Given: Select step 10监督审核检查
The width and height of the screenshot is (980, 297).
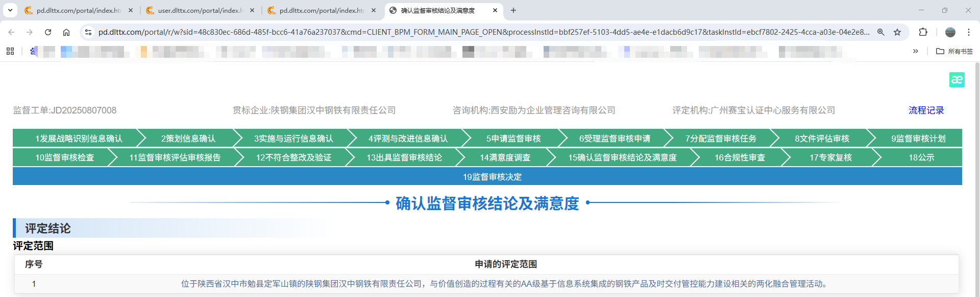Looking at the screenshot, I should pos(64,157).
